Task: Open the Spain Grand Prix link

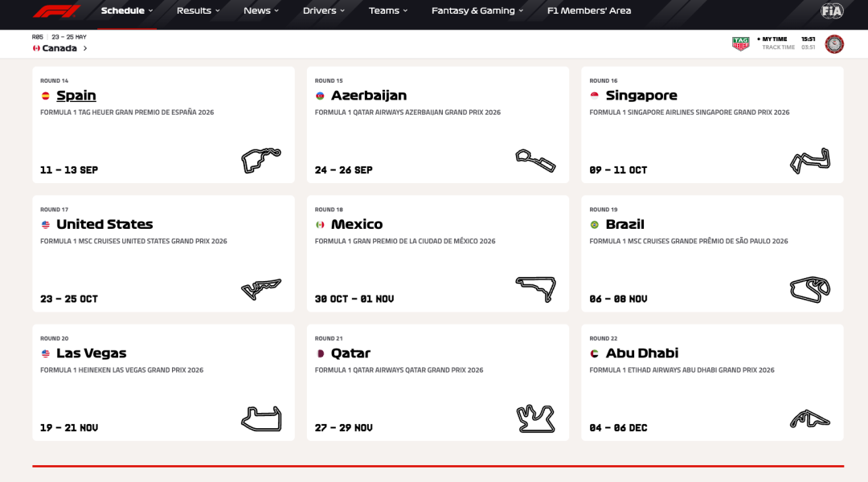Action: click(76, 95)
